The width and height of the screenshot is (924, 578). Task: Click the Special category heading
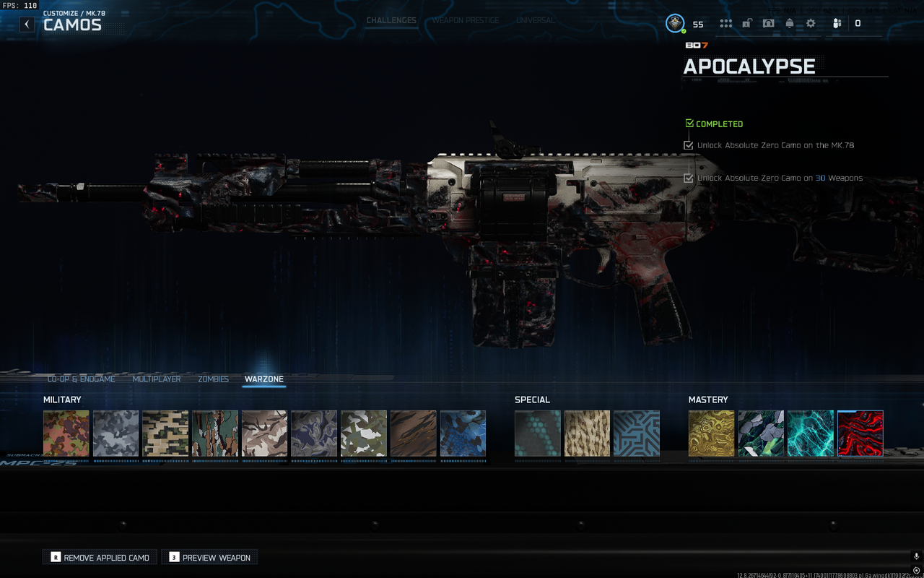coord(532,400)
